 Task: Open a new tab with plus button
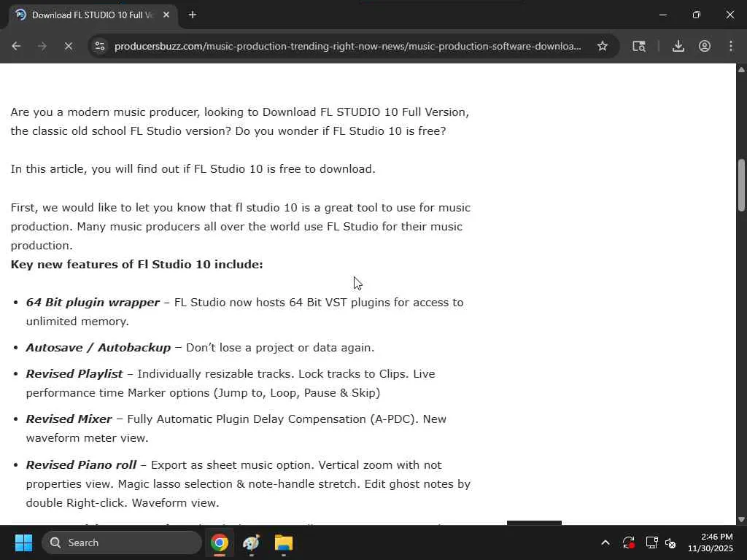193,15
